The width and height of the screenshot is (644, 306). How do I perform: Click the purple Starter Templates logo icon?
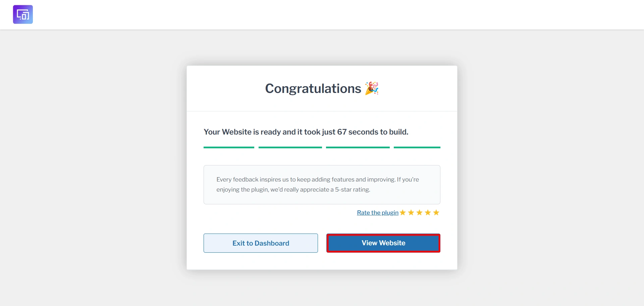tap(23, 14)
